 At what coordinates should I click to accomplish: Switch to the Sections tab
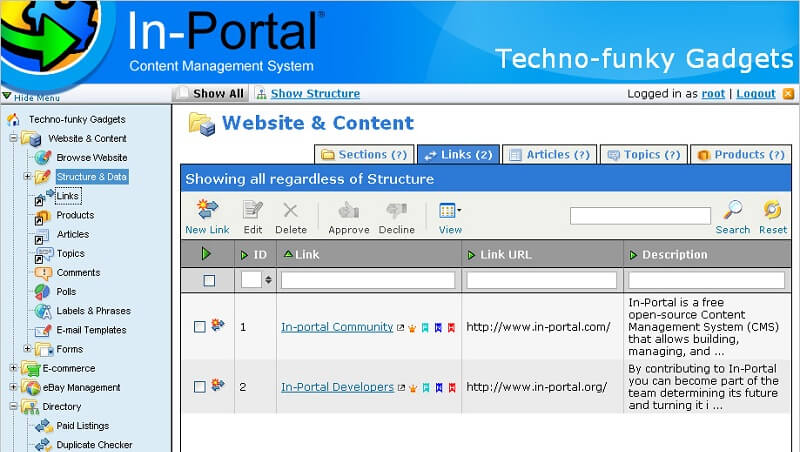coord(364,155)
